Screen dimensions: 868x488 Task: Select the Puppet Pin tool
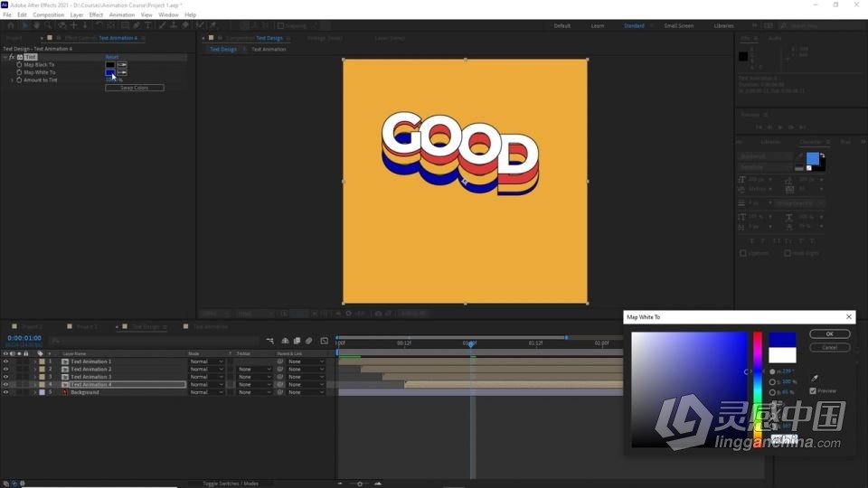(x=213, y=25)
